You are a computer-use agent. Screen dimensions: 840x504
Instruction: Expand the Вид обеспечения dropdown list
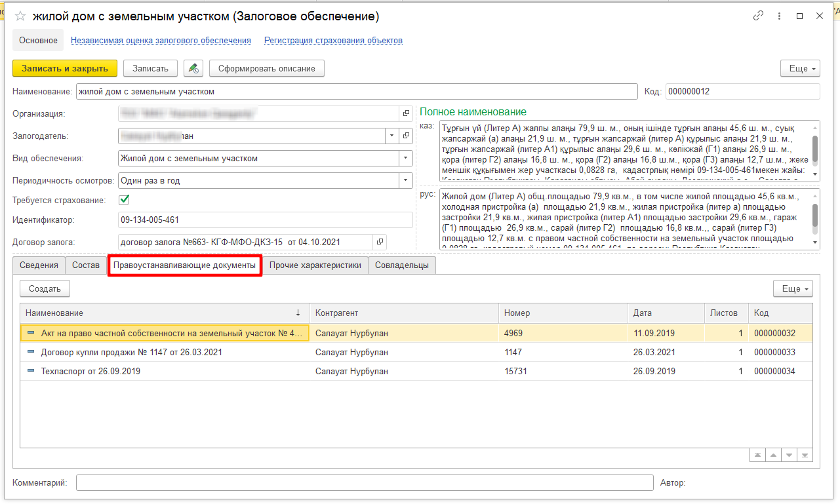tap(406, 159)
